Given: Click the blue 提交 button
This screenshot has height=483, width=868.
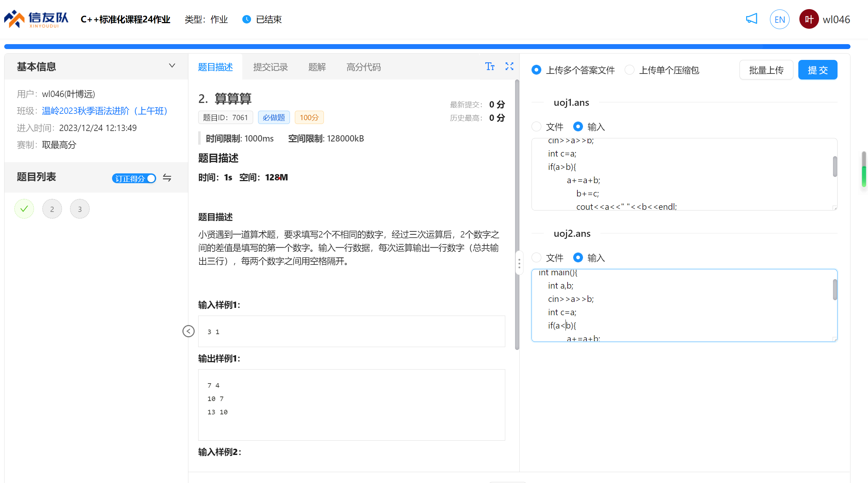Looking at the screenshot, I should coord(818,70).
